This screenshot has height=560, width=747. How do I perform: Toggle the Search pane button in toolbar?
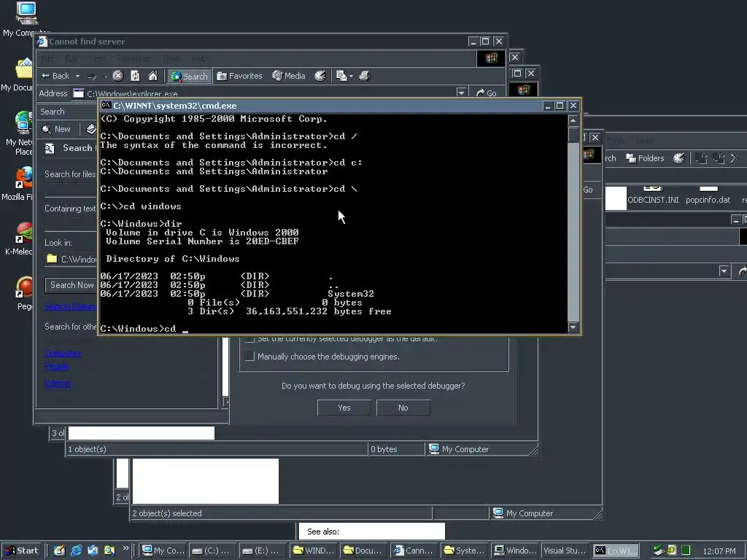pyautogui.click(x=190, y=76)
